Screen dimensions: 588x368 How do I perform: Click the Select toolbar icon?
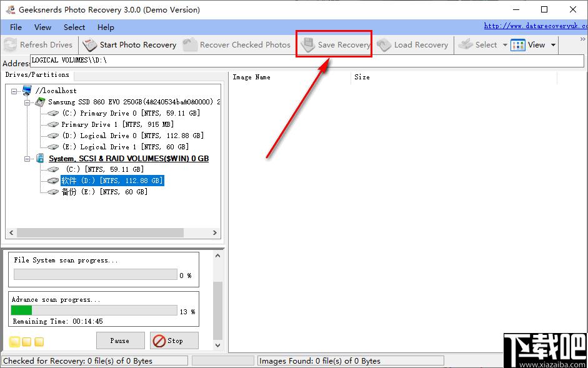tap(466, 44)
